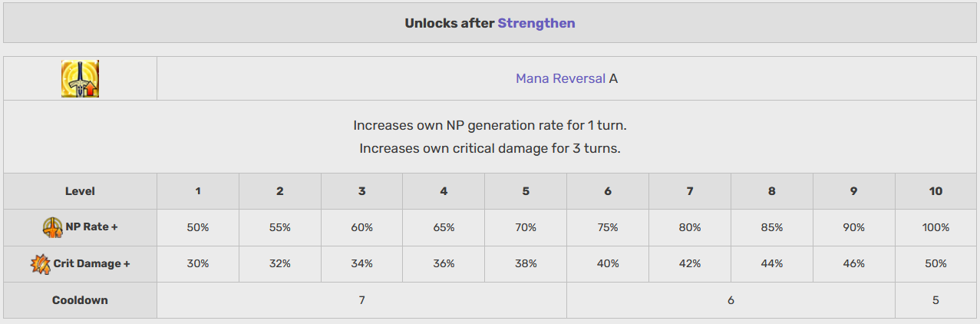Click the Crit Damage buff icon

pyautogui.click(x=40, y=264)
